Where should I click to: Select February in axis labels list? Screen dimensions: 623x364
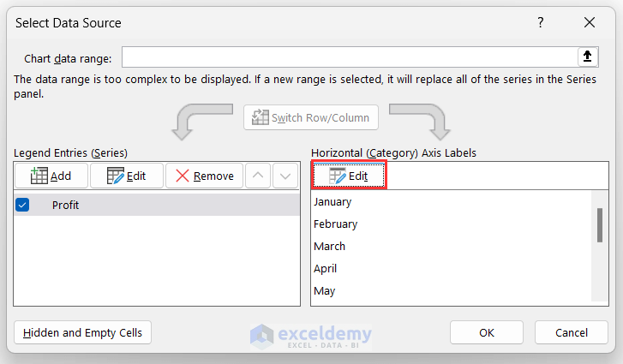coord(335,224)
